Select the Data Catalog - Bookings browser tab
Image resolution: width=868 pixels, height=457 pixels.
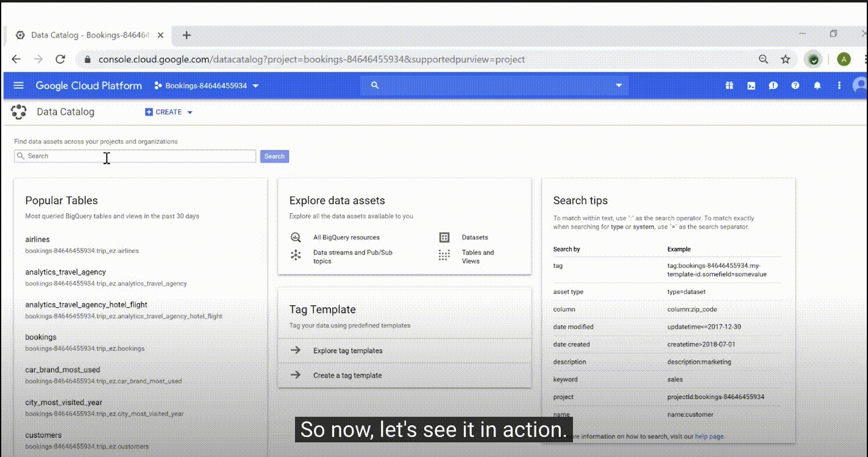tap(90, 35)
